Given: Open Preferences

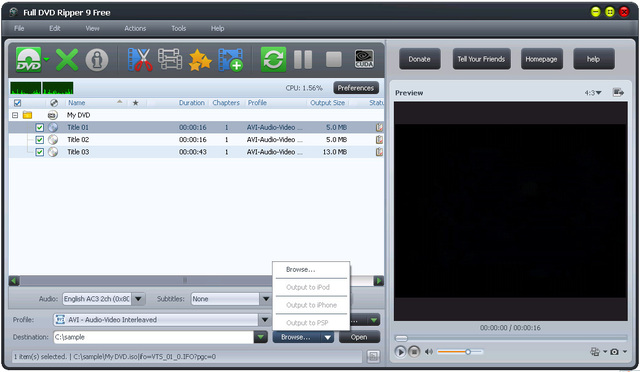Looking at the screenshot, I should coord(356,88).
